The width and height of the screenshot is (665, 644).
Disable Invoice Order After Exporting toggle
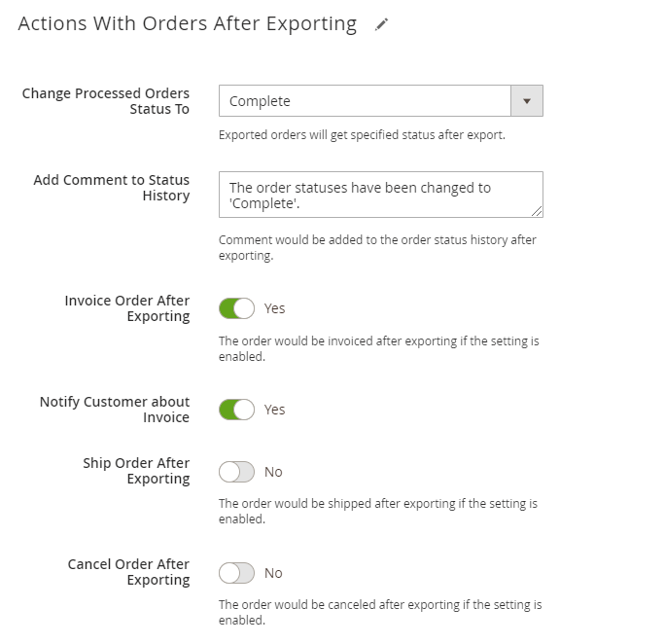point(236,308)
